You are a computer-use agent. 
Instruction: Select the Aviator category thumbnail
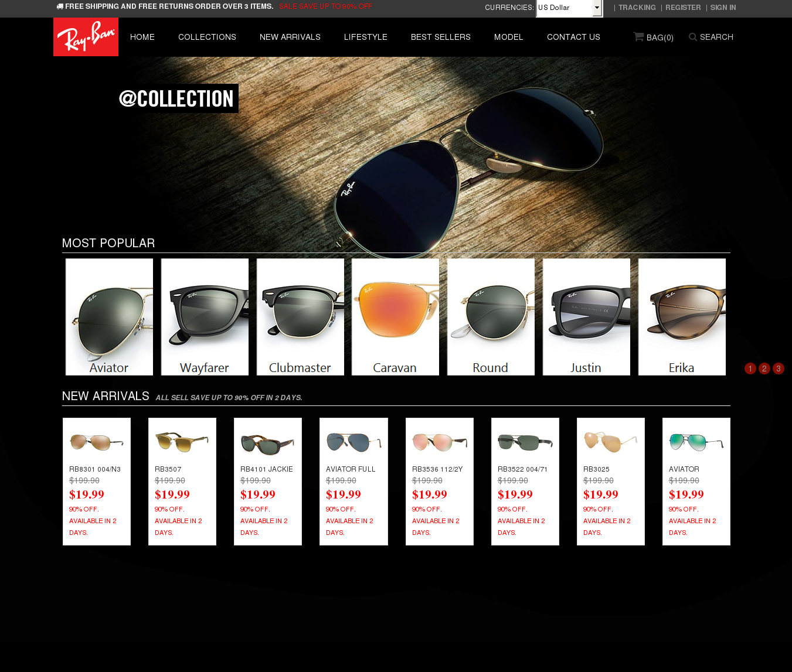pos(109,317)
